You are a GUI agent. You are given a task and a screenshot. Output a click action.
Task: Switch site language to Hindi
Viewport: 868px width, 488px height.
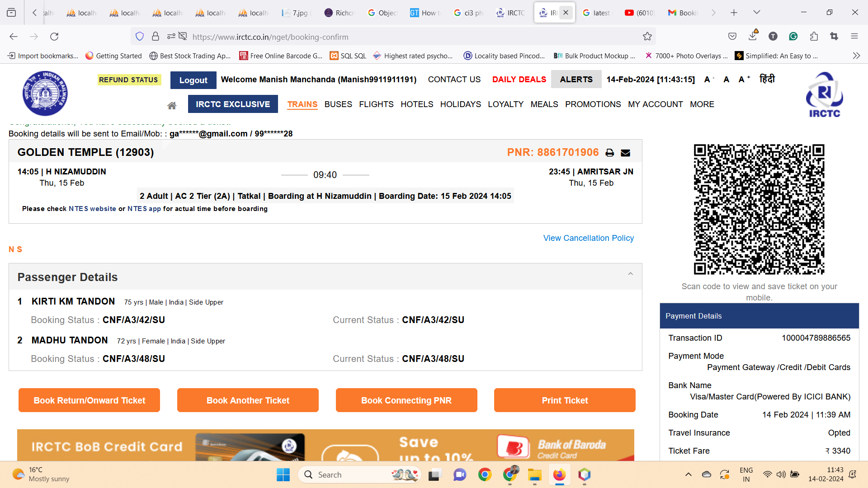coord(767,79)
